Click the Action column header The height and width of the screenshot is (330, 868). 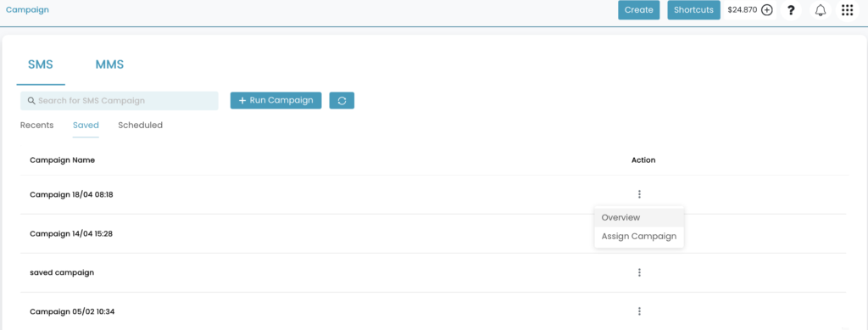click(x=643, y=160)
